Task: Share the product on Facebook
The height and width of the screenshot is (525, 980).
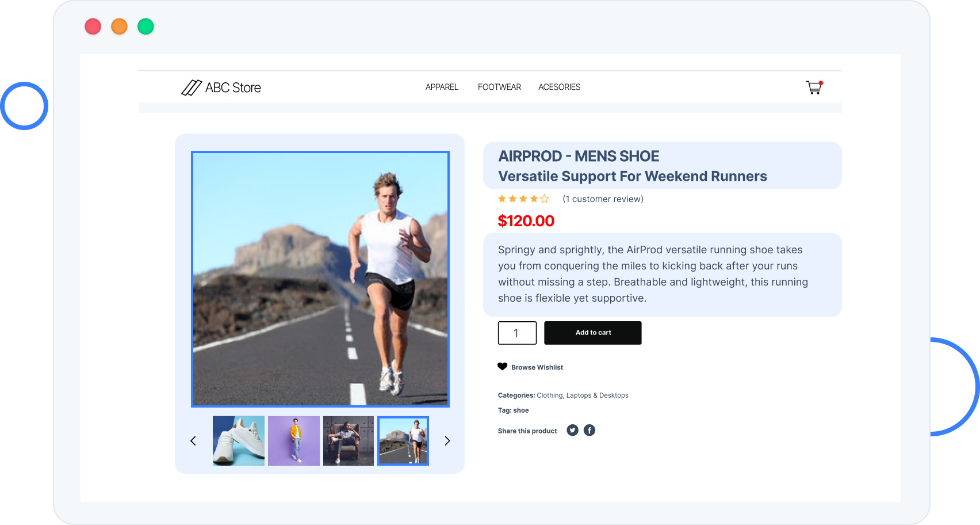Action: (589, 430)
